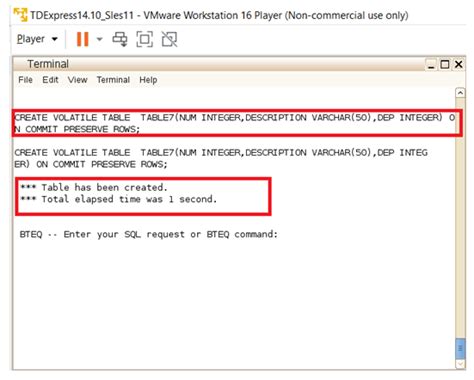Screen dimensions: 474x380
Task: Click Send Ctrl+Alt+Del icon
Action: [120, 39]
